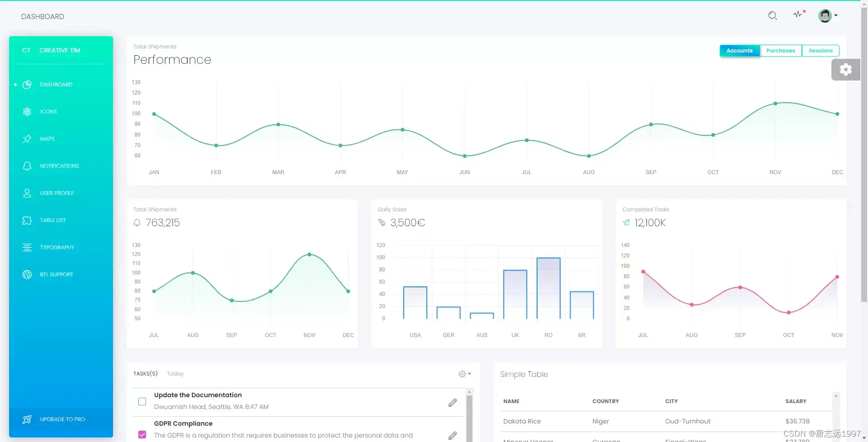868x442 pixels.
Task: Switch chart to Sessions tab
Action: [821, 51]
